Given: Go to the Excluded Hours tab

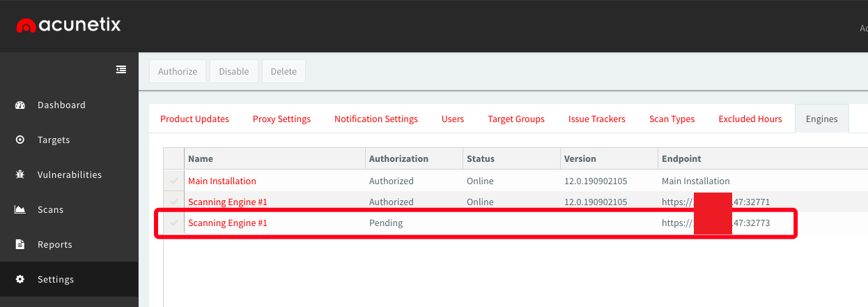Looking at the screenshot, I should pyautogui.click(x=750, y=119).
